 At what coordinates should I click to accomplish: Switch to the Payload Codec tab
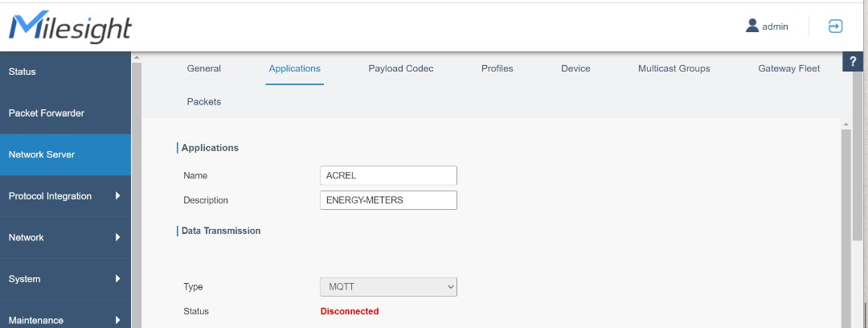pos(401,68)
